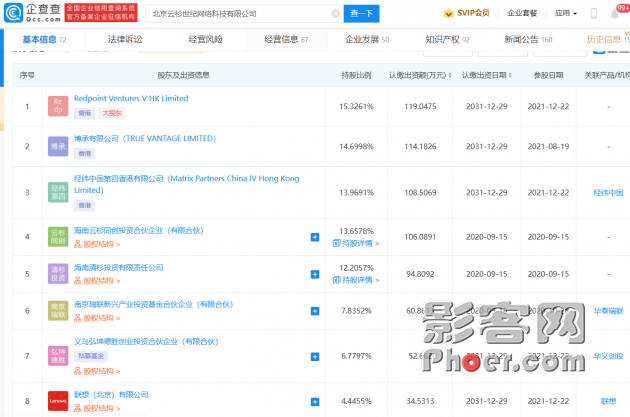Image resolution: width=630 pixels, height=417 pixels.
Task: Switch to the 法律诉讼 tab
Action: (x=125, y=39)
